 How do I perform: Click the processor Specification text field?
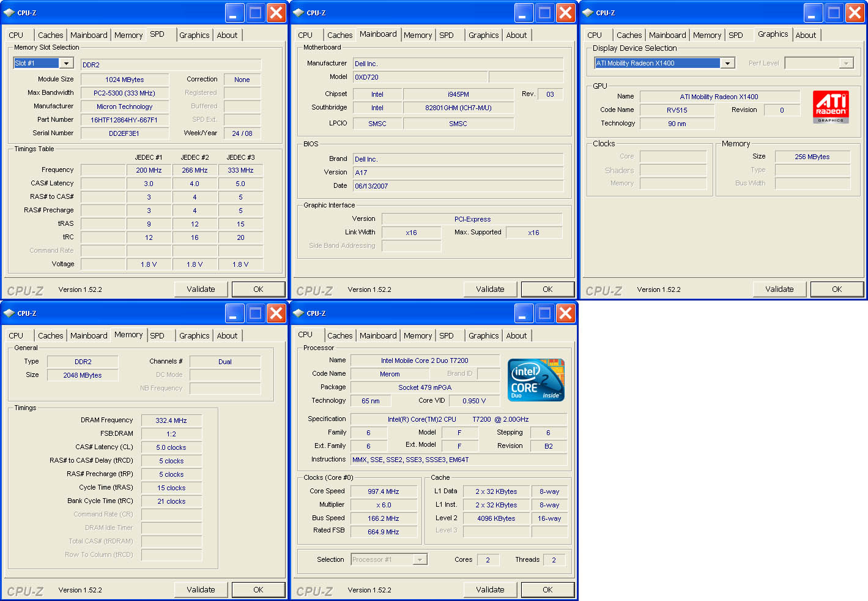458,419
